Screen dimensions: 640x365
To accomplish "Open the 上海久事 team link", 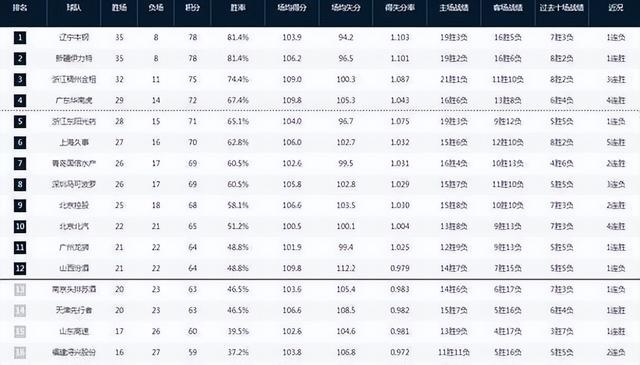I will (x=74, y=142).
